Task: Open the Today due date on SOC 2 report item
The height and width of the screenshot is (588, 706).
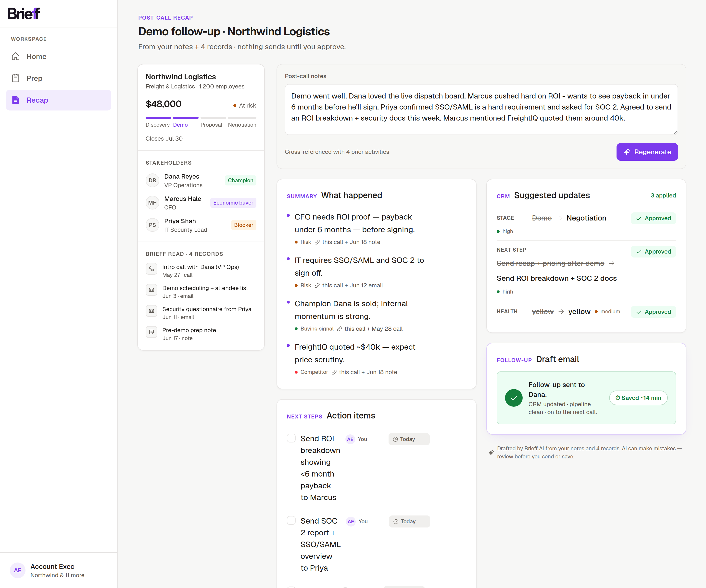Action: click(409, 522)
